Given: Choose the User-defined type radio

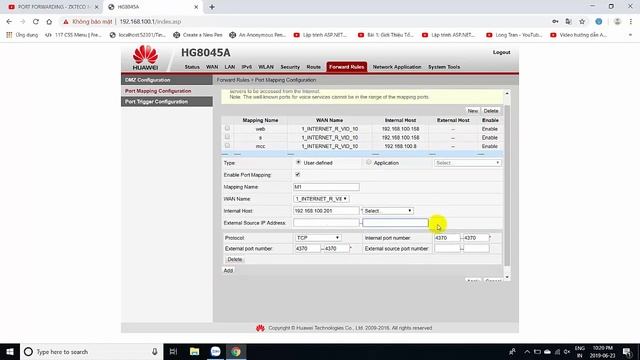Looking at the screenshot, I should (298, 162).
